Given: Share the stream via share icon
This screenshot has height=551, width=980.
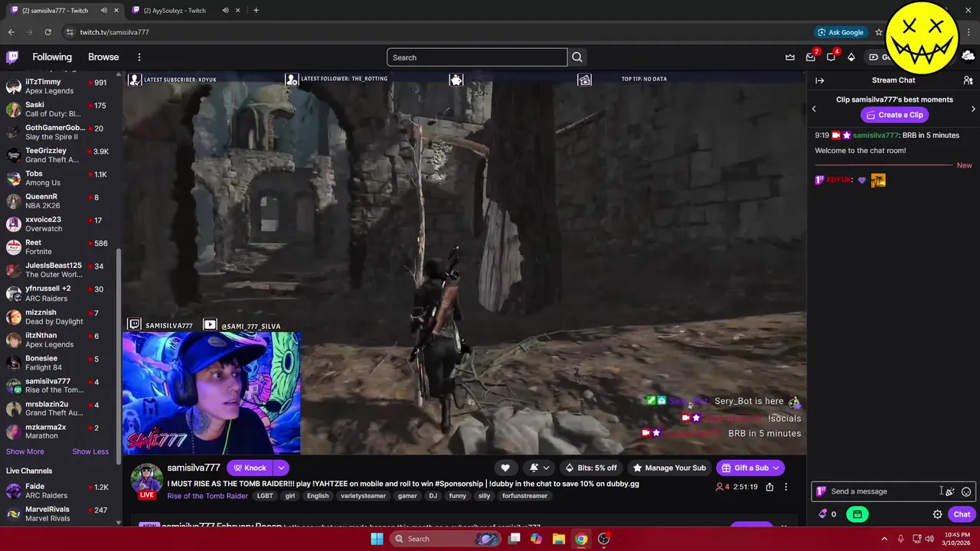Looking at the screenshot, I should tap(769, 487).
